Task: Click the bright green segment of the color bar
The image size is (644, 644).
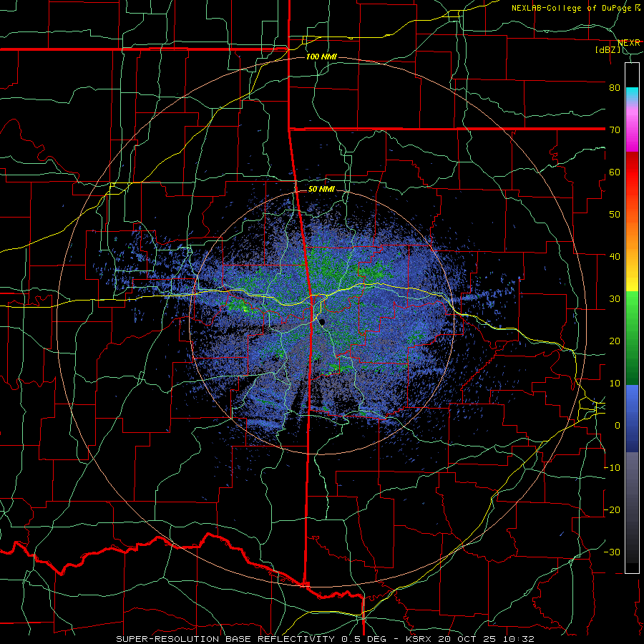Action: click(x=632, y=304)
